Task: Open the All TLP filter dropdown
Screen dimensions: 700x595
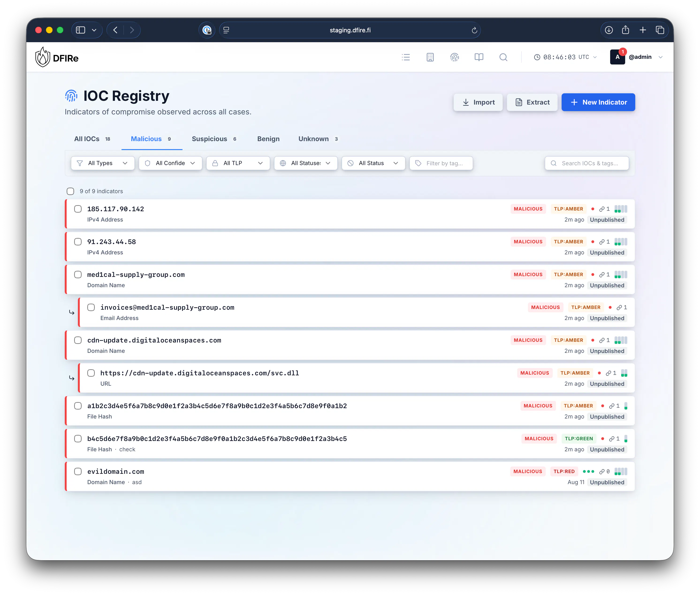Action: 238,163
